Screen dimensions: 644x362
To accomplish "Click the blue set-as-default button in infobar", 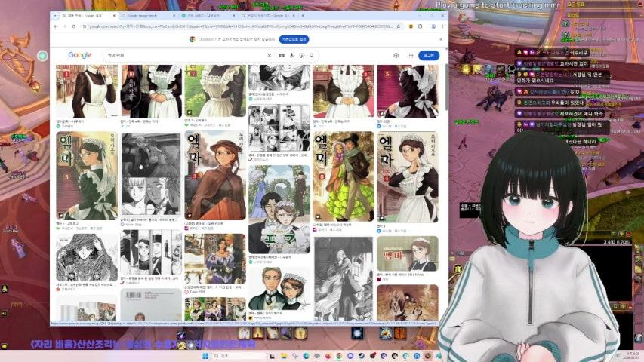I will coord(294,39).
